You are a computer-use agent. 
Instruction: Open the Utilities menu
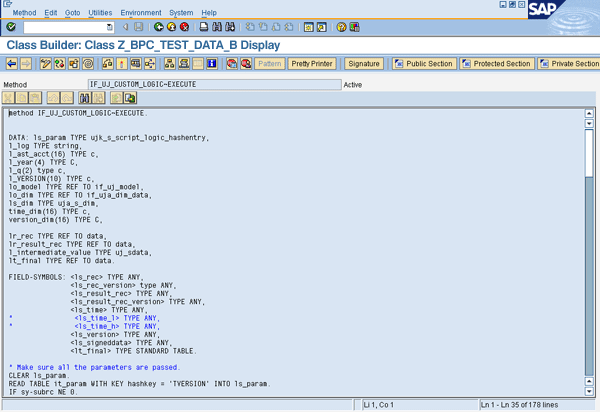coord(100,13)
